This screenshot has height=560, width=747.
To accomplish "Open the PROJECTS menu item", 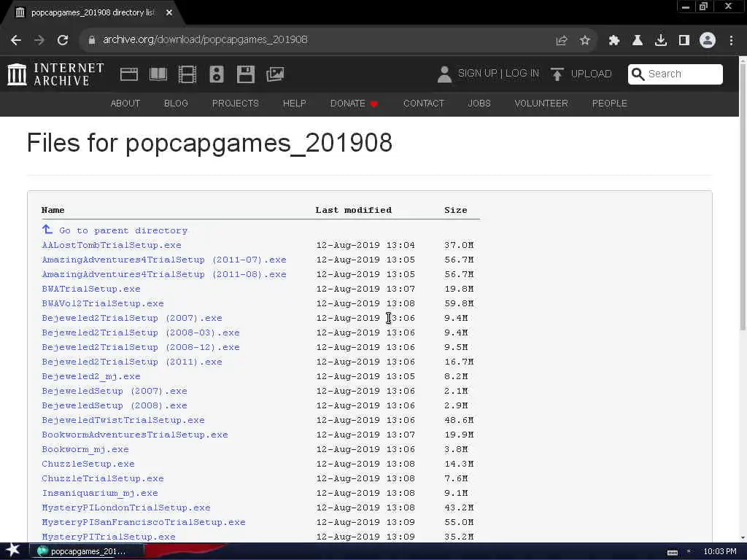I will pyautogui.click(x=236, y=104).
